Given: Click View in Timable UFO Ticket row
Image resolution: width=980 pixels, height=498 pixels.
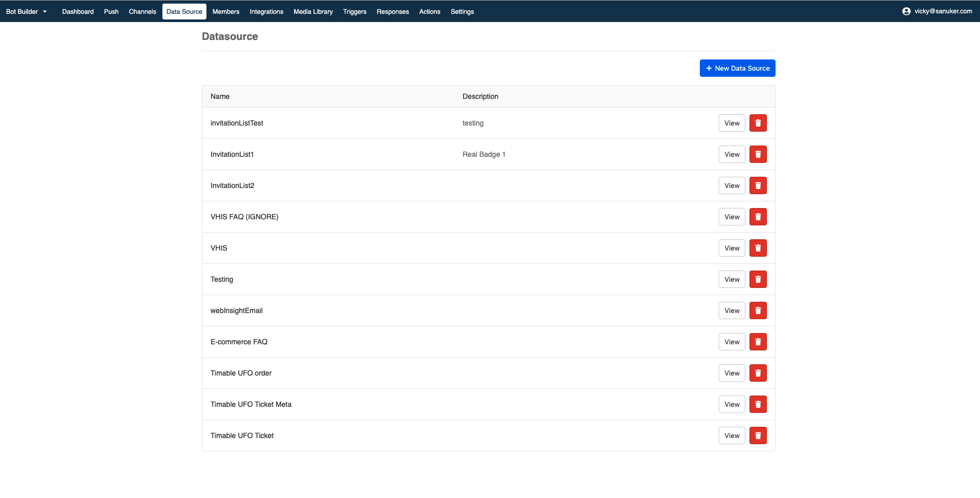Looking at the screenshot, I should [732, 435].
